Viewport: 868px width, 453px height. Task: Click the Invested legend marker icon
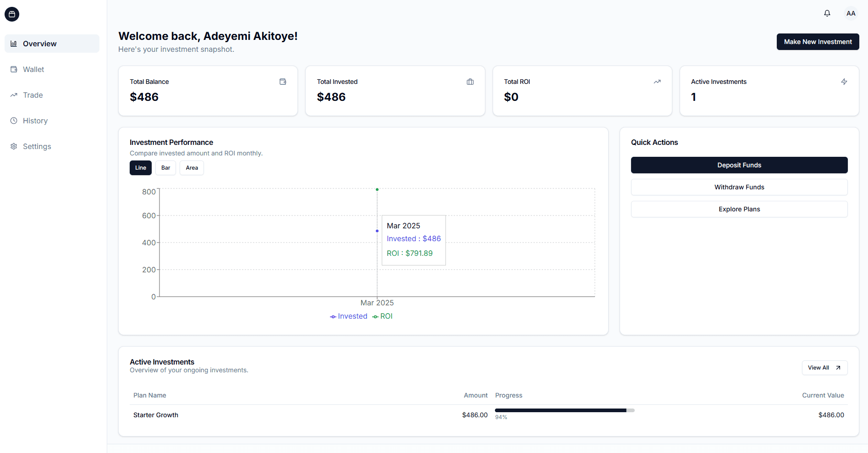(333, 316)
